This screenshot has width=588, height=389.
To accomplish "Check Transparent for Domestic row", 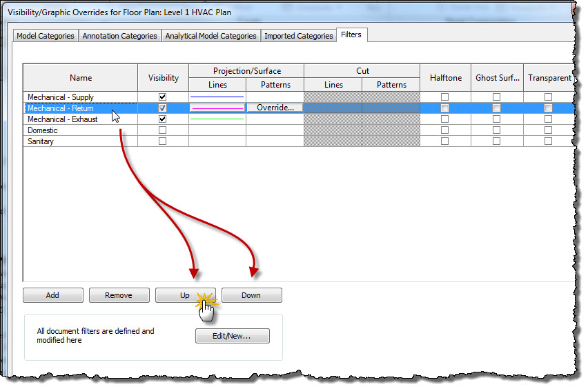I will coord(548,130).
